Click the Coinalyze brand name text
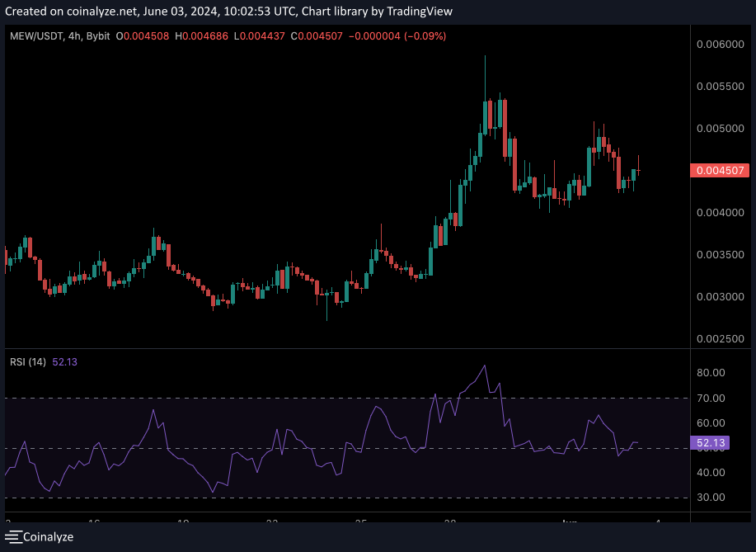 (x=48, y=537)
